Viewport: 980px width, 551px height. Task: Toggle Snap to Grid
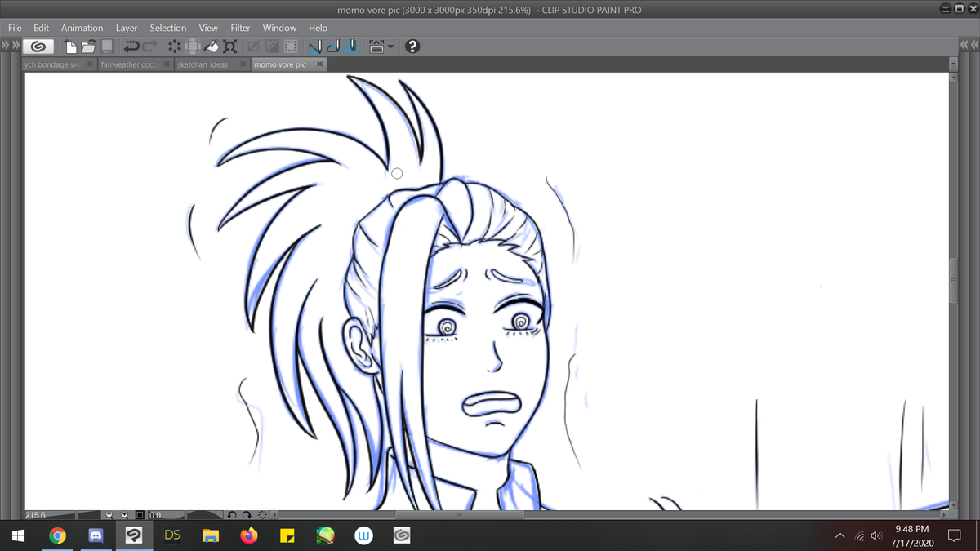tap(353, 47)
